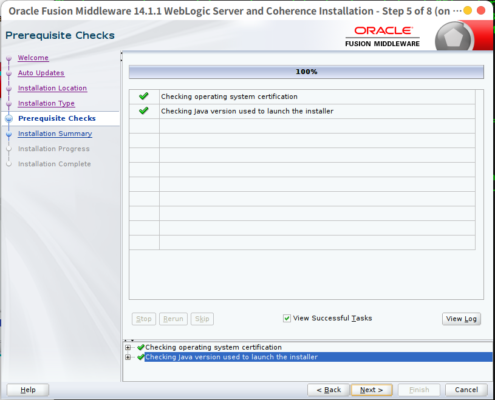Click the yellow minimize window button
This screenshot has width=495, height=400.
coord(468,11)
